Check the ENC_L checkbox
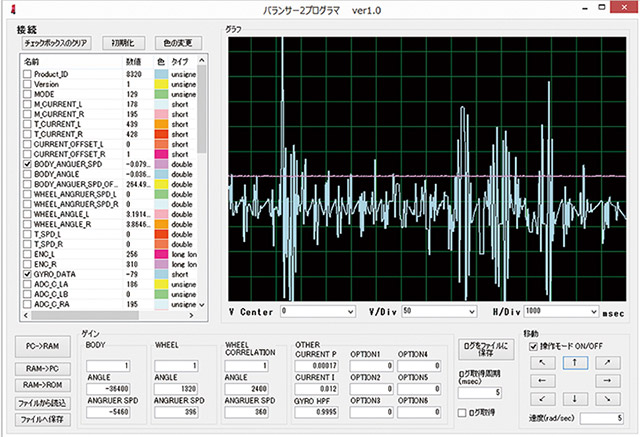The width and height of the screenshot is (640, 437). [27, 254]
